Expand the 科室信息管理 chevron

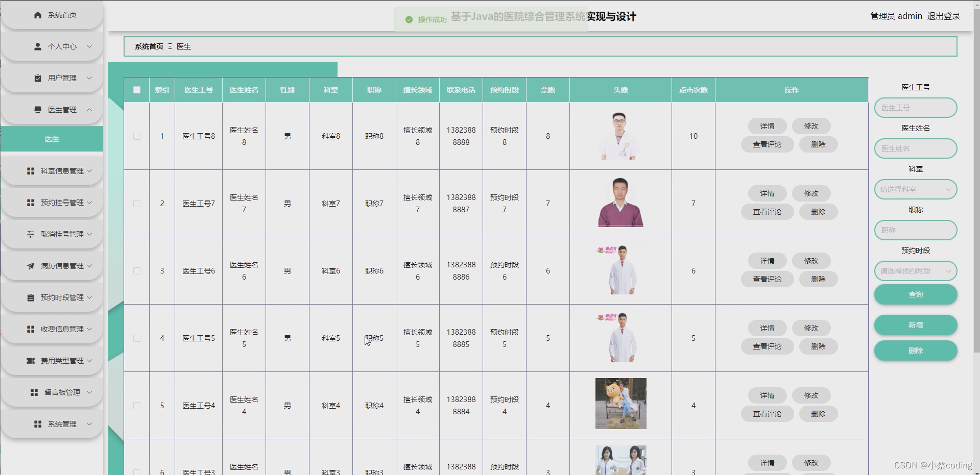(89, 171)
